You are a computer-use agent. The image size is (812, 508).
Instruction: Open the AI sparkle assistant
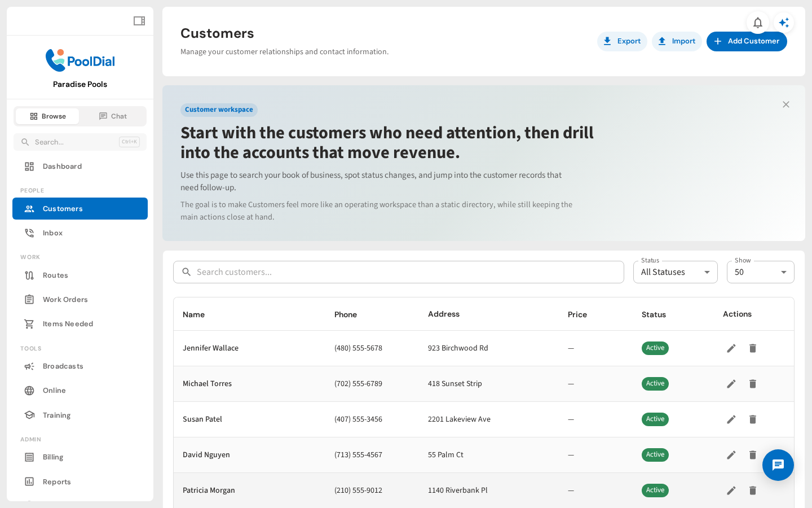pyautogui.click(x=784, y=23)
